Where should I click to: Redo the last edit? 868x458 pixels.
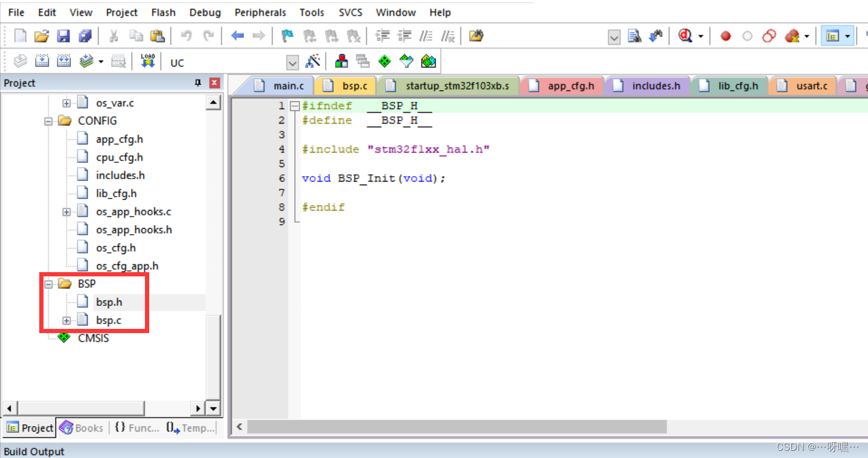click(x=208, y=36)
